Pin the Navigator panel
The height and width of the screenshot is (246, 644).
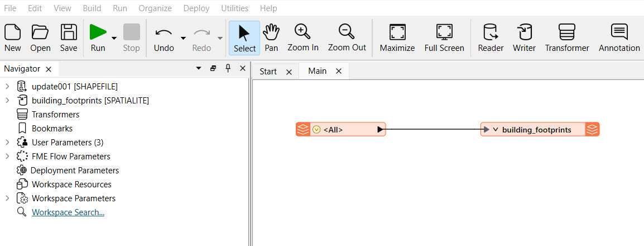[x=228, y=68]
